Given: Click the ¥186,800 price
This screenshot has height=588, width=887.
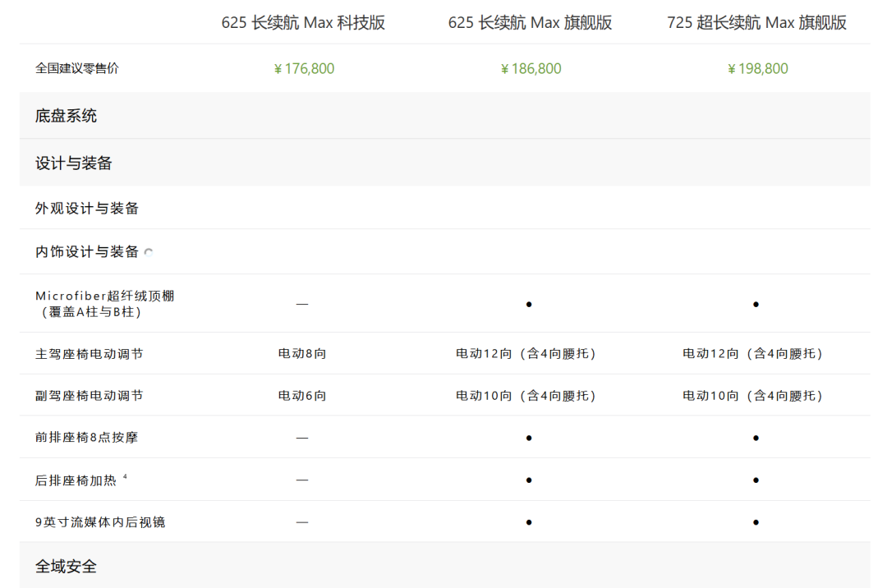Looking at the screenshot, I should 531,69.
